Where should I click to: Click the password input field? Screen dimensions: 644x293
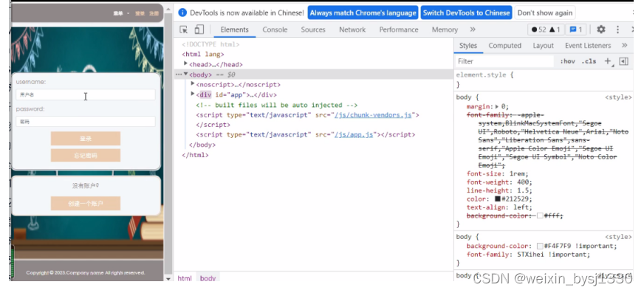(86, 122)
